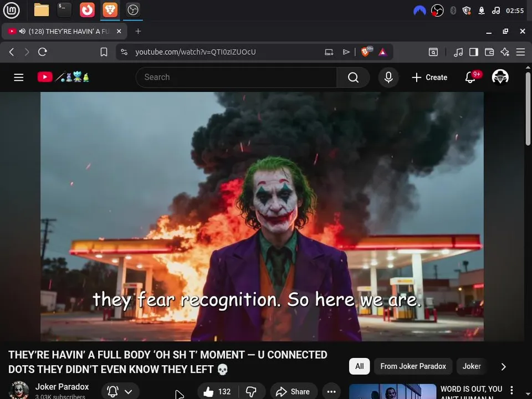This screenshot has width=532, height=399.
Task: Click the YouTube search magnifier button
Action: pyautogui.click(x=353, y=78)
